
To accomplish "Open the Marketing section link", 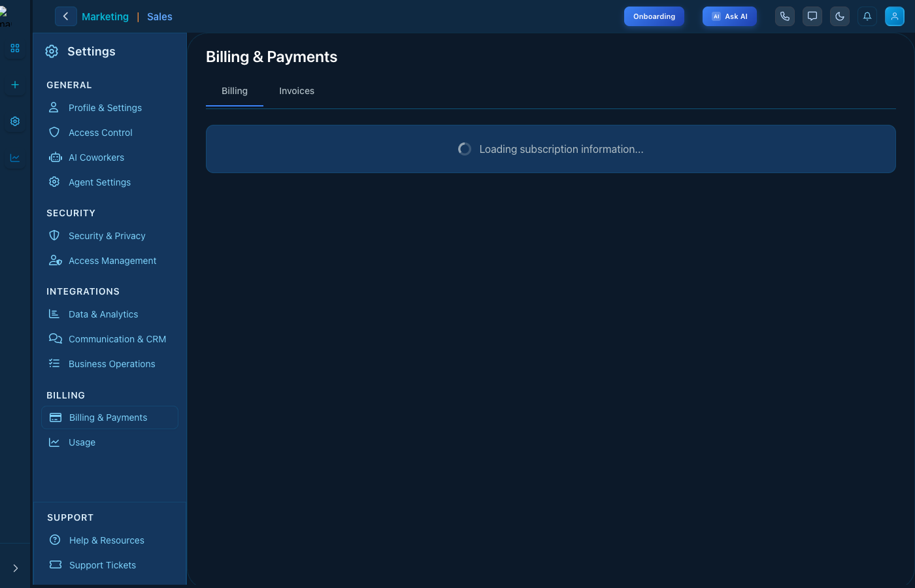I will tap(105, 17).
